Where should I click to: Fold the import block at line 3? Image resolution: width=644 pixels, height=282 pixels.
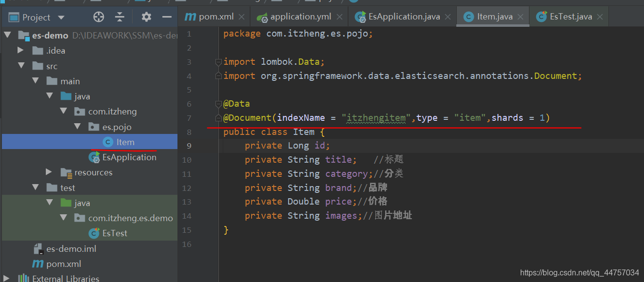point(218,62)
